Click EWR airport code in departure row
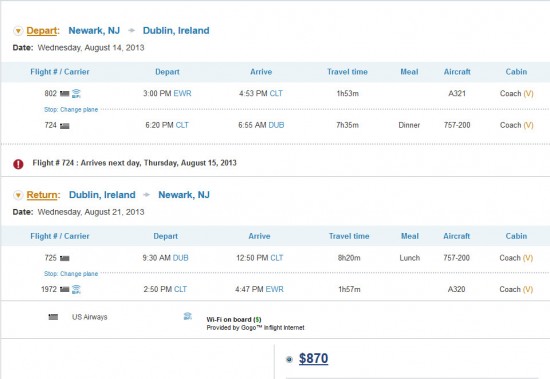 (182, 93)
